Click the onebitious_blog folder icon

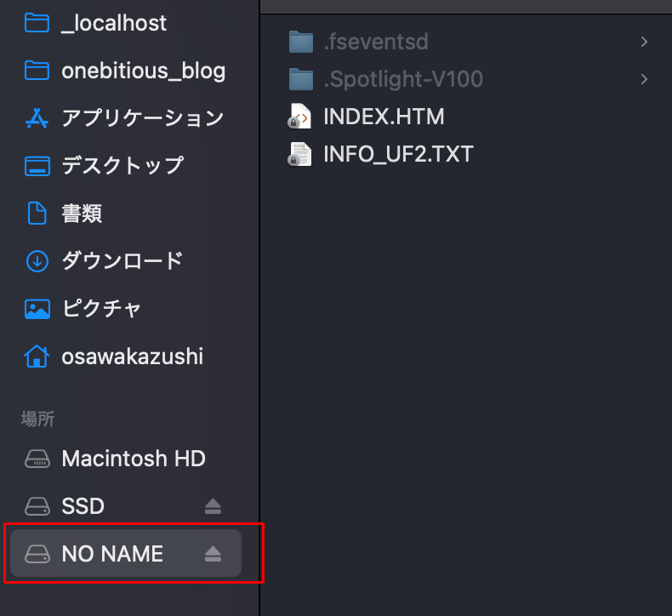pos(37,71)
